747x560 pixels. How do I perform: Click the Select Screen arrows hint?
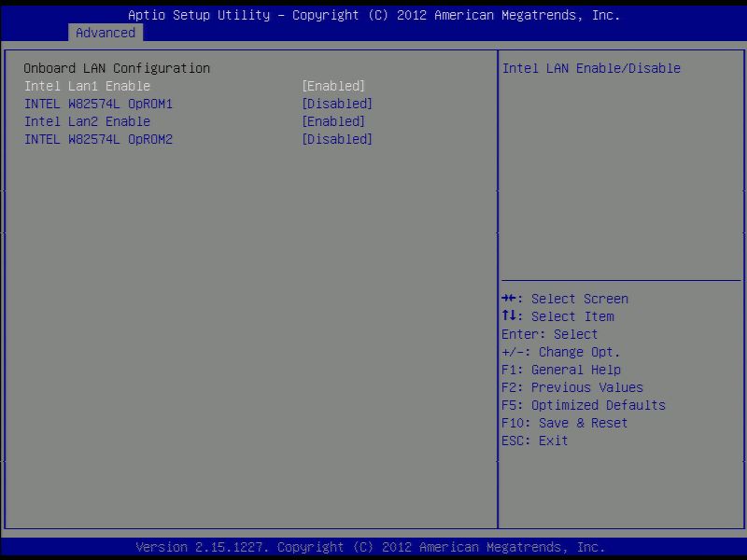[565, 299]
